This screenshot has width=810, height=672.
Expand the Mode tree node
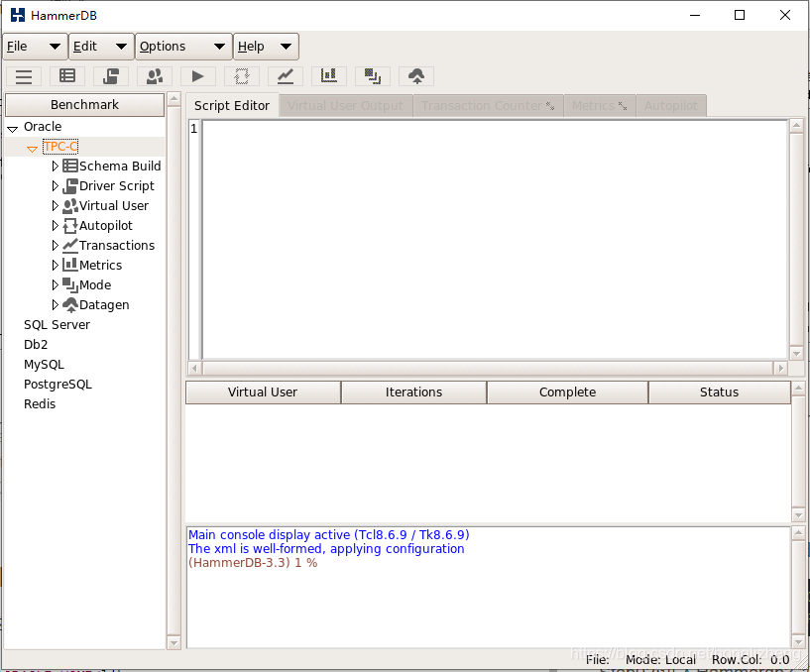point(56,285)
